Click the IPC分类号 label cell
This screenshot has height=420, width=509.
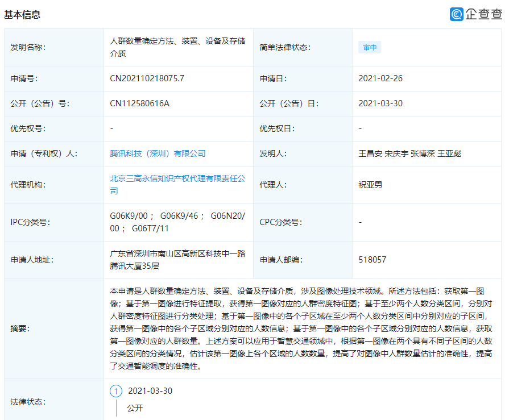[x=54, y=222]
